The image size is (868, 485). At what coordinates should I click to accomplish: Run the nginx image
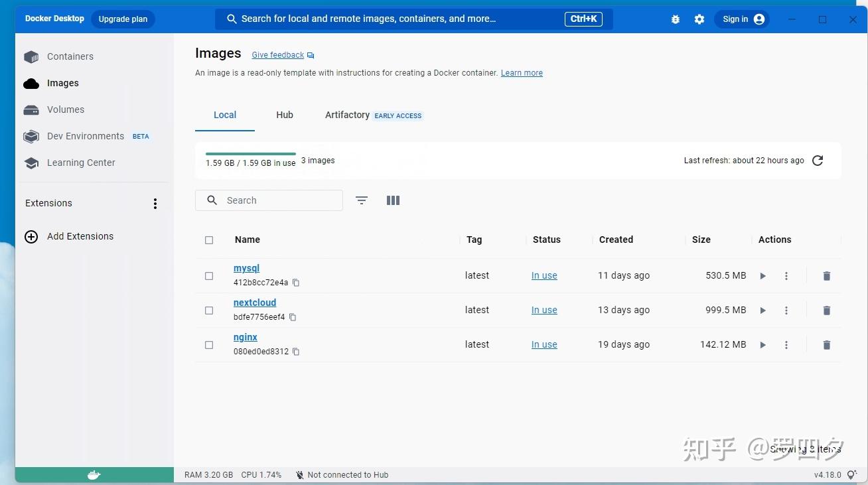762,345
